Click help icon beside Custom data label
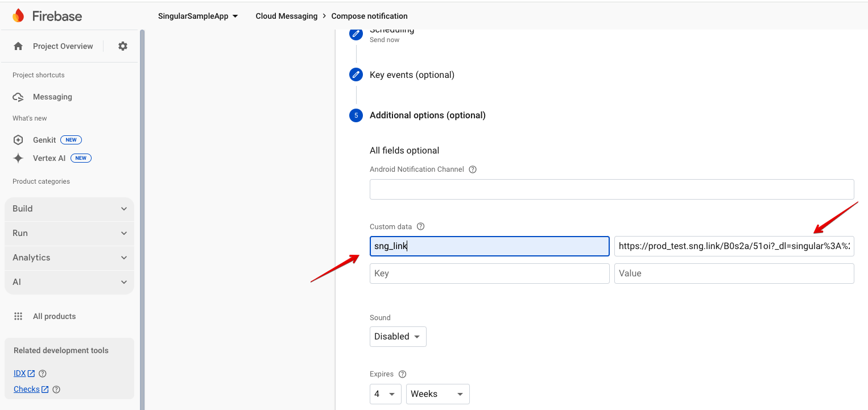Image resolution: width=868 pixels, height=410 pixels. pyautogui.click(x=420, y=226)
